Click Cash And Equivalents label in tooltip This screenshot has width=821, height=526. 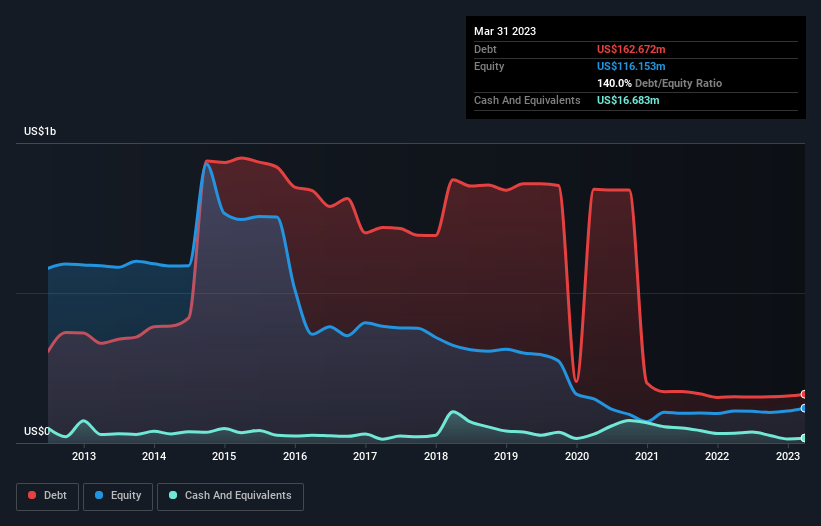tap(527, 100)
